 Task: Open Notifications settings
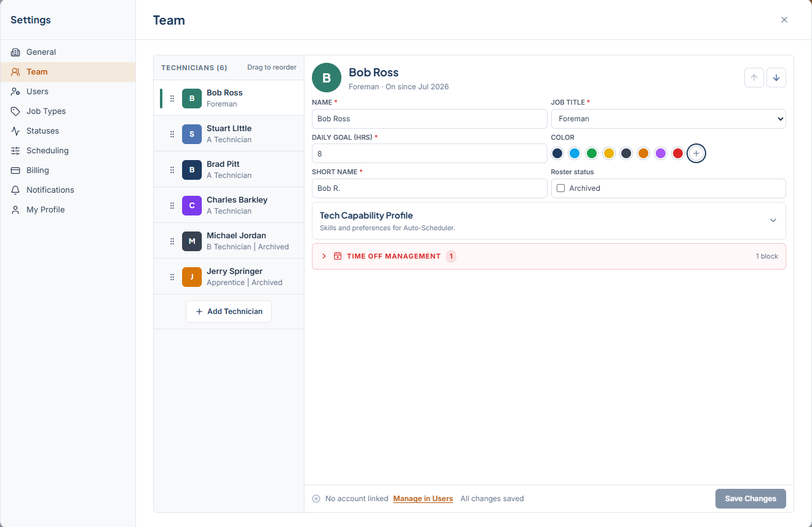click(68, 190)
